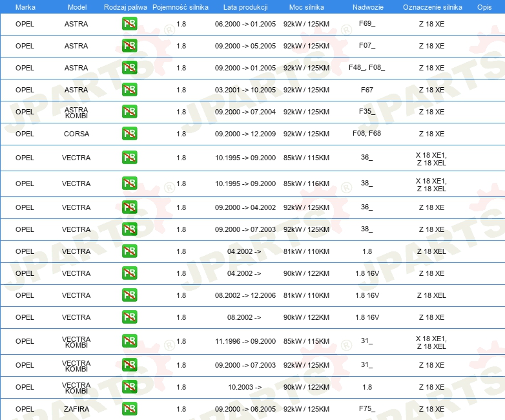Select the F75_ body code cell
Viewport: 505px width, 420px height.
(x=367, y=409)
